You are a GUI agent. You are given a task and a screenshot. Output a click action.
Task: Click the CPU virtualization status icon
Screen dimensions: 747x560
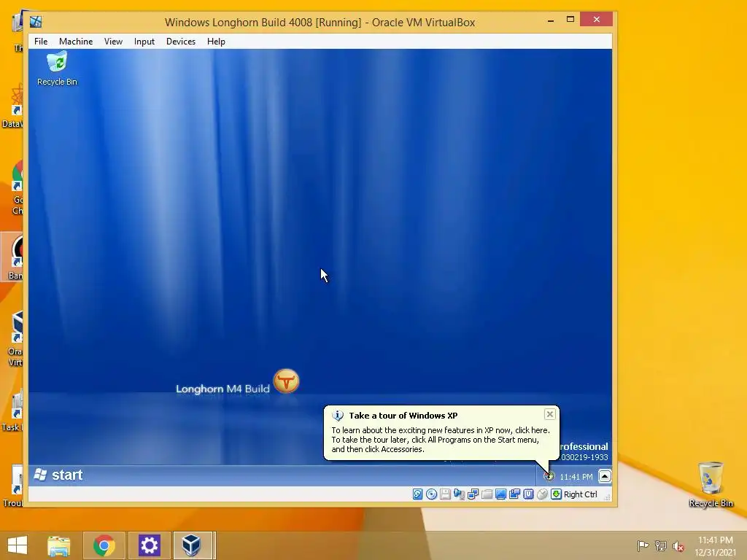(528, 494)
